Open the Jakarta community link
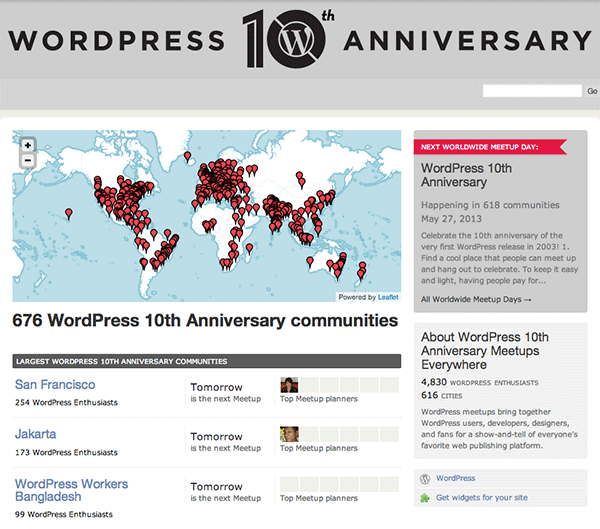The width and height of the screenshot is (600, 529). 36,434
